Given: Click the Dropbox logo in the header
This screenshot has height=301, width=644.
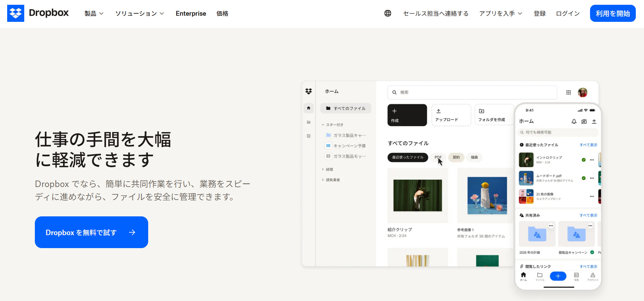Looking at the screenshot, I should pos(38,13).
